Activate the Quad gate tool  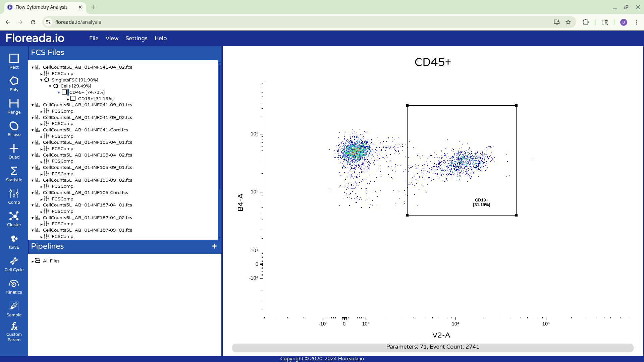(x=14, y=151)
